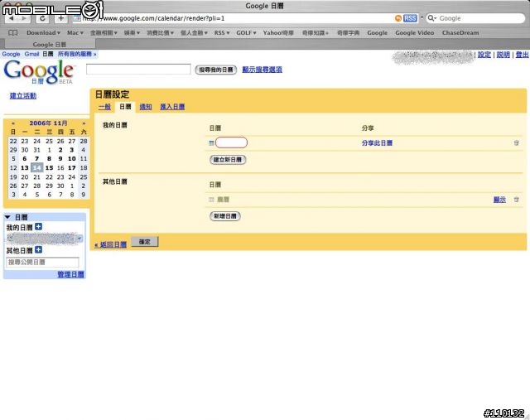Click the Google 日曆 BETA logo
The height and width of the screenshot is (420, 530).
[38, 72]
